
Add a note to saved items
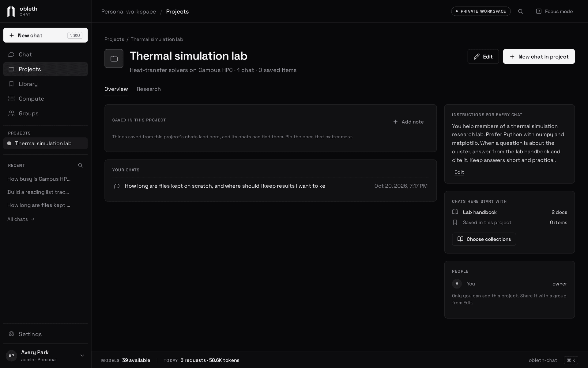[409, 122]
